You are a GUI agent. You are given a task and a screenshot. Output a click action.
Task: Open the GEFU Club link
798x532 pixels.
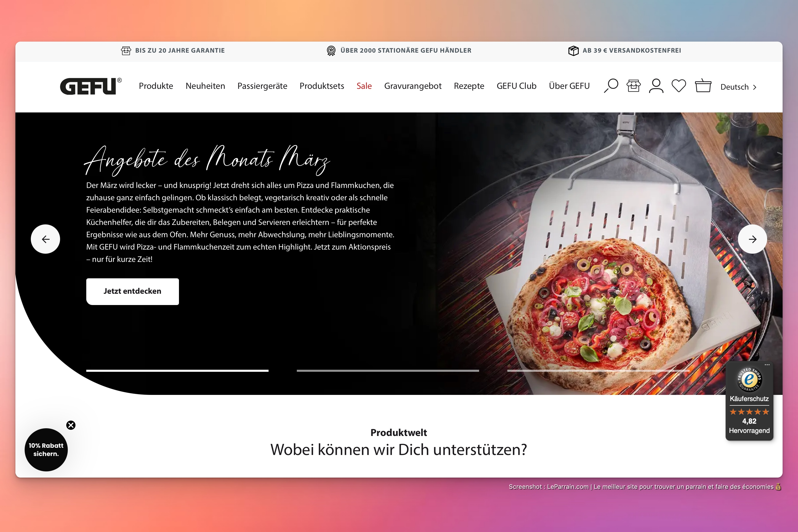(516, 86)
